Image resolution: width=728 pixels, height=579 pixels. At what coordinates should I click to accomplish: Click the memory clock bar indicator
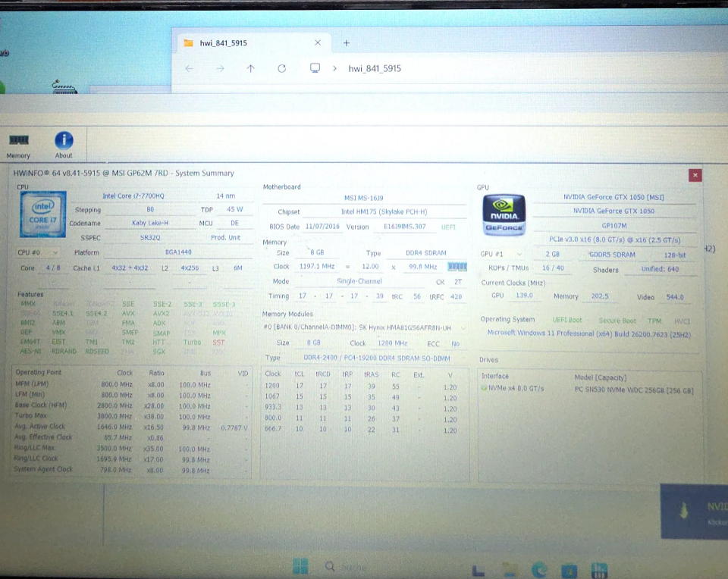457,267
